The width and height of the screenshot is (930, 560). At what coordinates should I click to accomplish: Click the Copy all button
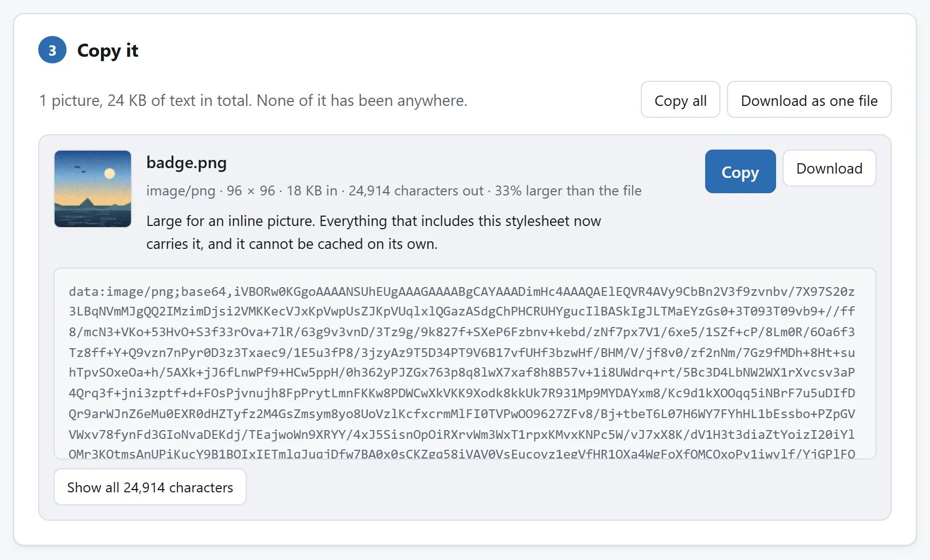[680, 100]
